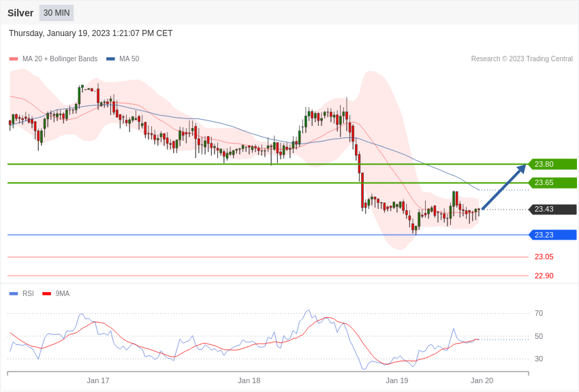579x392 pixels.
Task: Click the RSI 30 axis value
Action: (x=539, y=359)
